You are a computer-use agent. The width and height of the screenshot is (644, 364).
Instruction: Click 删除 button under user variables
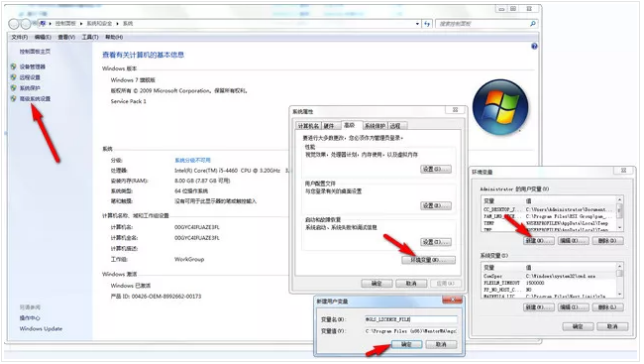pos(607,241)
